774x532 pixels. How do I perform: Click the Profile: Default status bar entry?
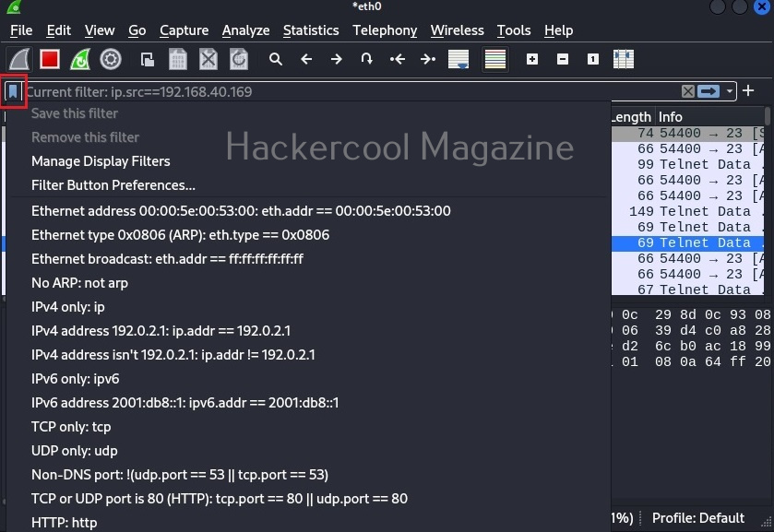point(698,518)
